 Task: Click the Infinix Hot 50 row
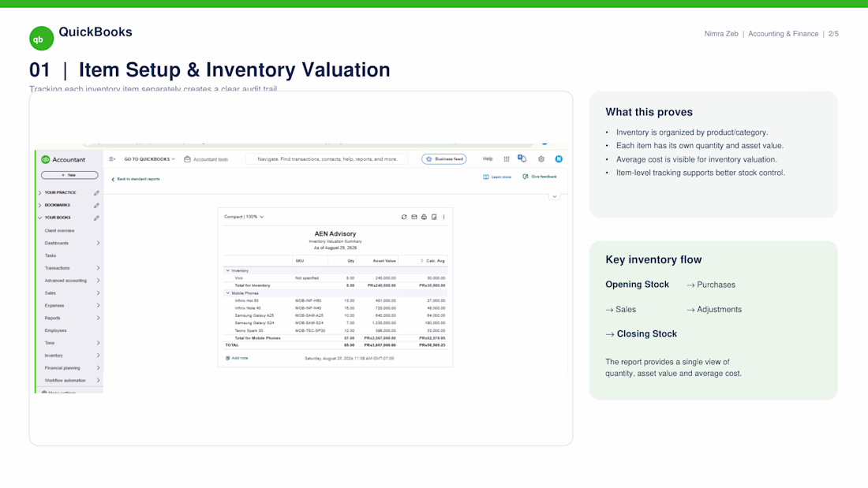pos(335,300)
